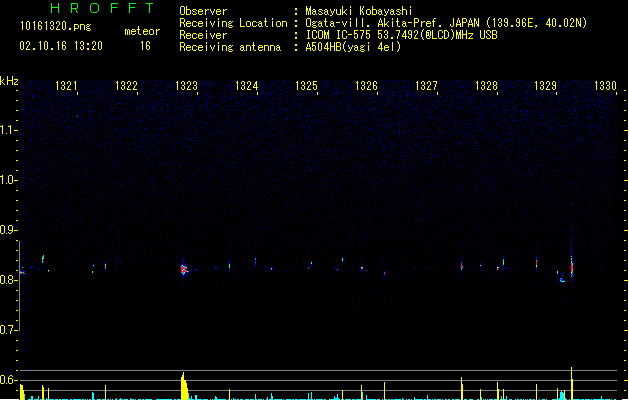
Task: Click the ICOM IC-575 receiver value
Action: [x=401, y=35]
